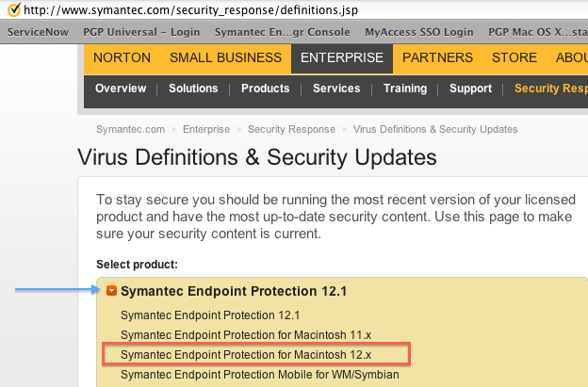
Task: Open Symantec En...gr Console bookmark
Action: click(x=282, y=32)
